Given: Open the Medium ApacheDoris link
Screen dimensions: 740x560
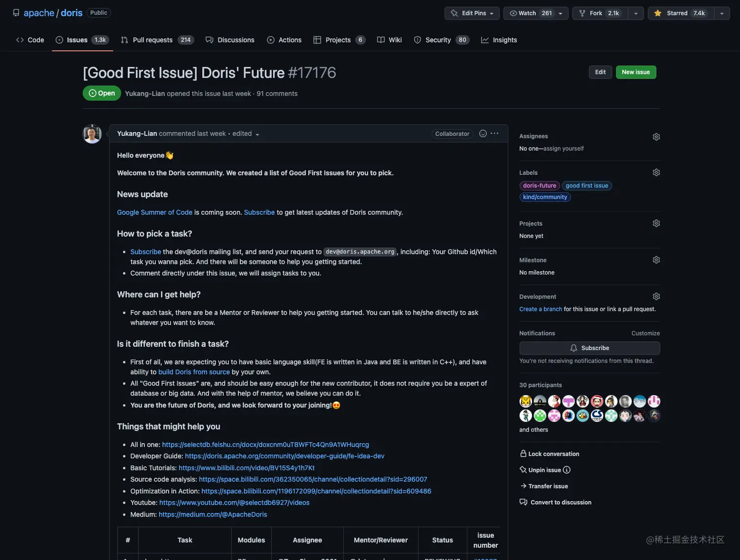Looking at the screenshot, I should [x=213, y=514].
